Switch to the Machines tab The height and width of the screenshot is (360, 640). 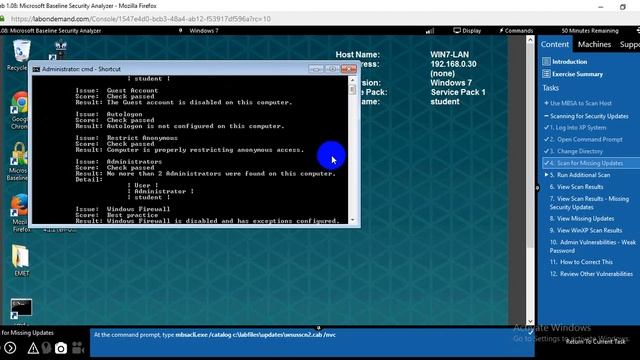coord(594,44)
